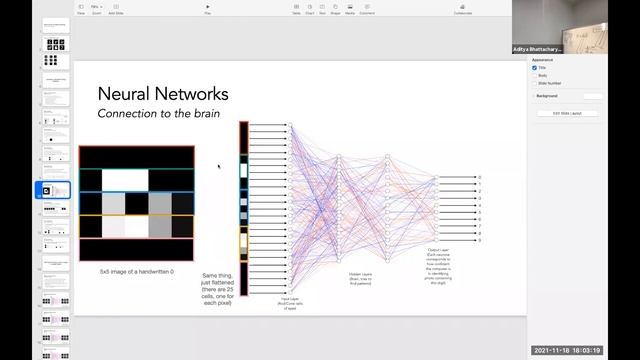640x360 pixels.
Task: Open the Background color swatch
Action: pos(592,96)
